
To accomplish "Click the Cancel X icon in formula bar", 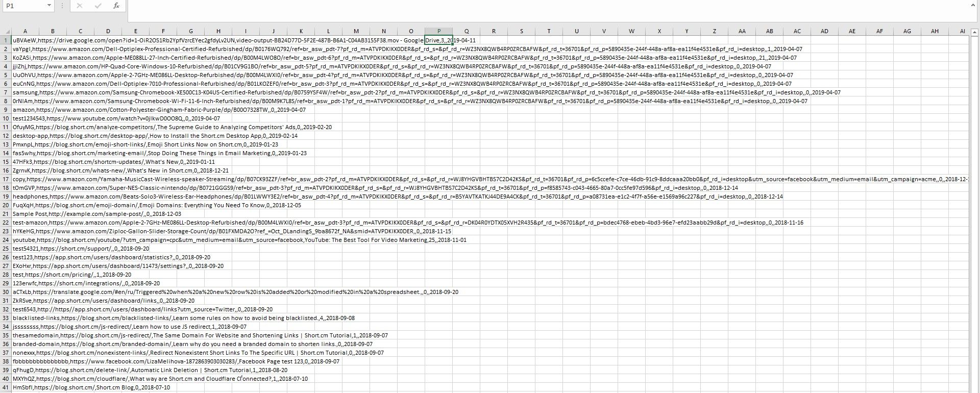I will [x=80, y=6].
